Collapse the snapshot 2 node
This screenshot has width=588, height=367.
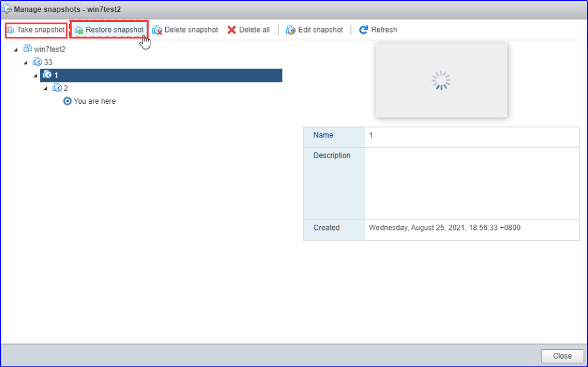coord(46,89)
